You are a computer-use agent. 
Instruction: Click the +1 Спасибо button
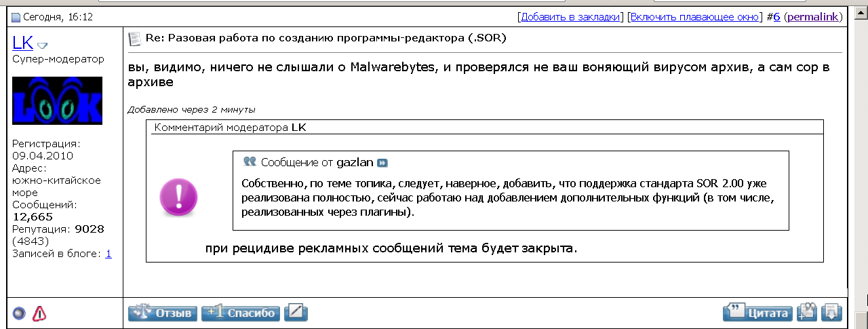[241, 313]
